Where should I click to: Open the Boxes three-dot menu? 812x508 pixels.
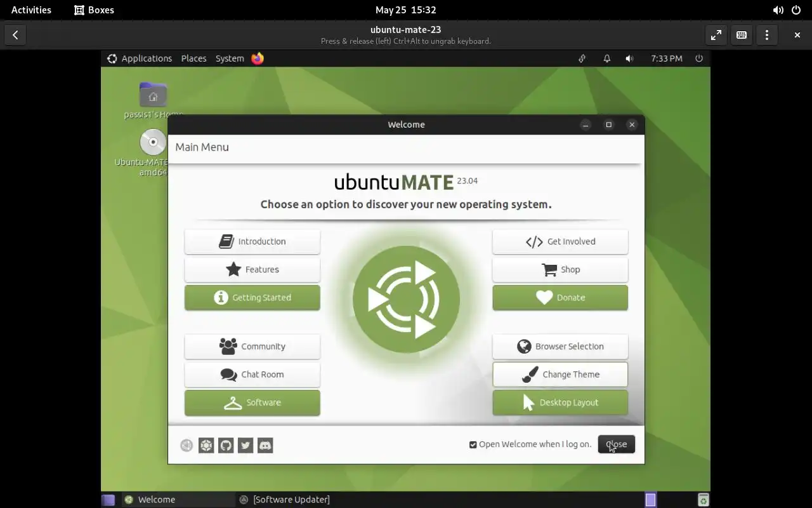pos(767,35)
